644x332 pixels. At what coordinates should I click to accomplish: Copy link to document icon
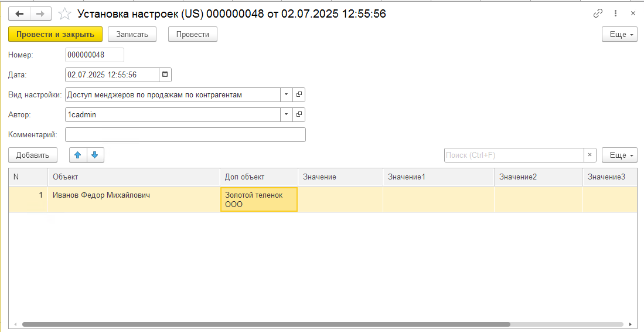tap(598, 13)
